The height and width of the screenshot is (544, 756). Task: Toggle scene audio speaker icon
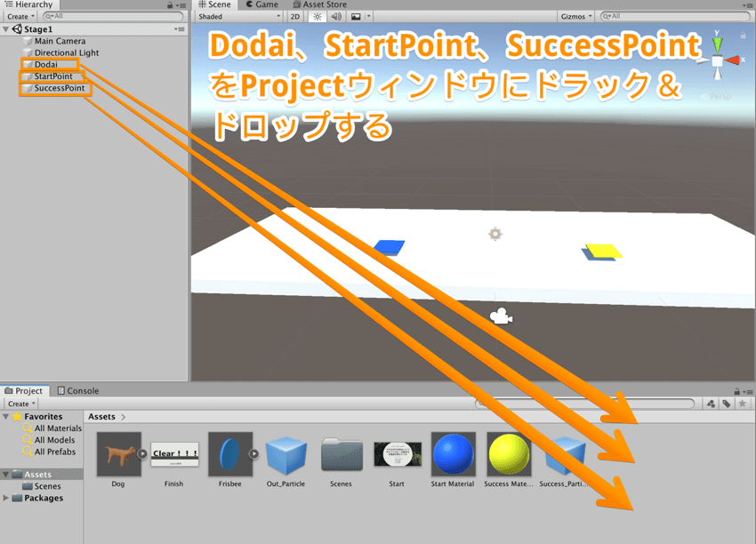click(336, 16)
